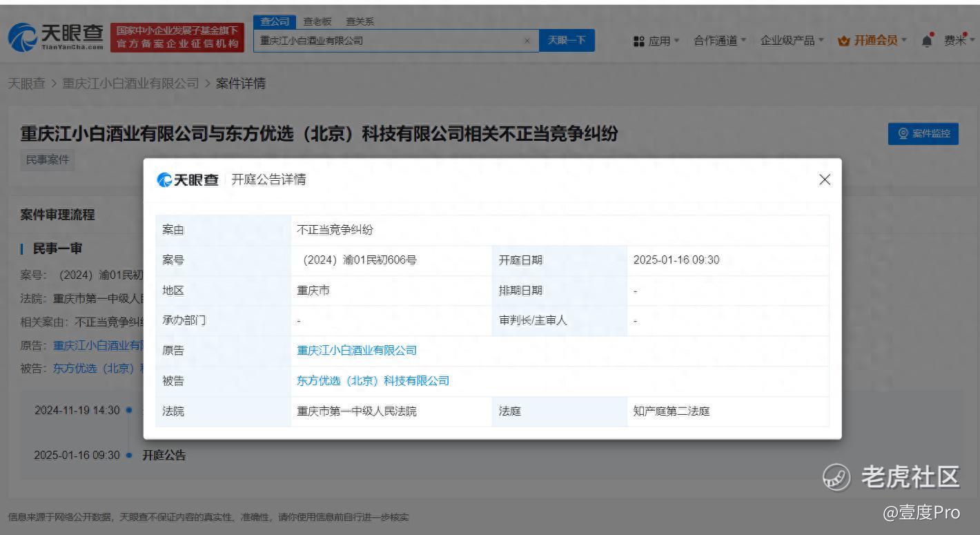Click the court value 重庆市第一中级人民法院 in the dialog
The image size is (980, 535).
pos(357,411)
